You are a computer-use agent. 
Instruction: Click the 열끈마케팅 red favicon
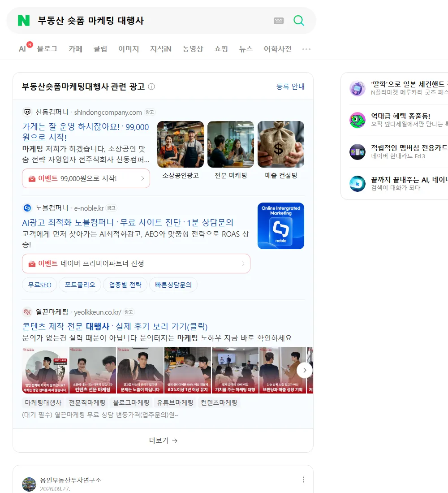point(27,312)
